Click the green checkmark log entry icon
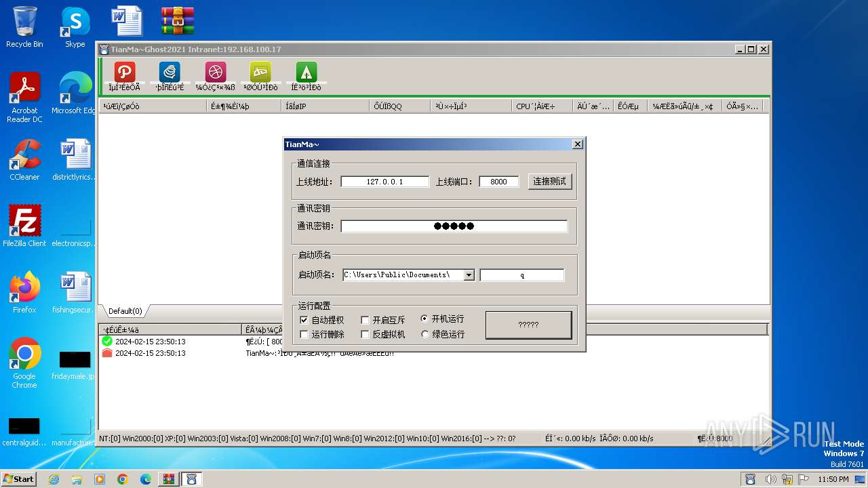Screen dimensions: 868x488 point(107,342)
